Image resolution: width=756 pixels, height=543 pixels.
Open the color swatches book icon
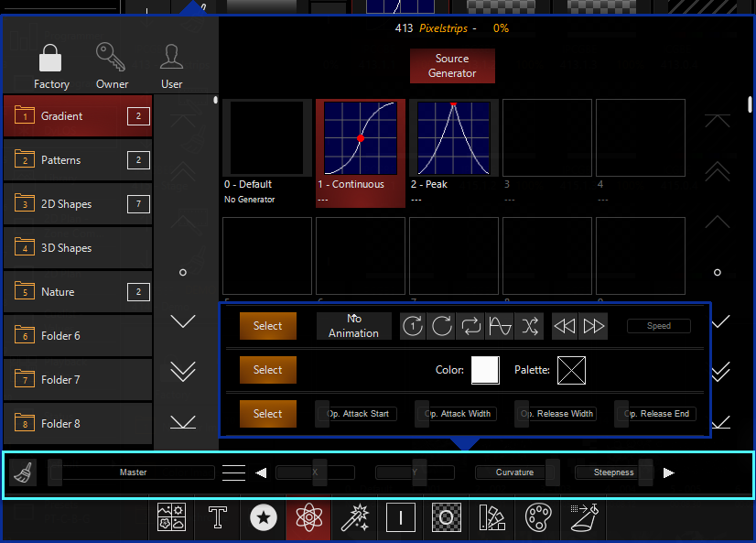[x=491, y=517]
